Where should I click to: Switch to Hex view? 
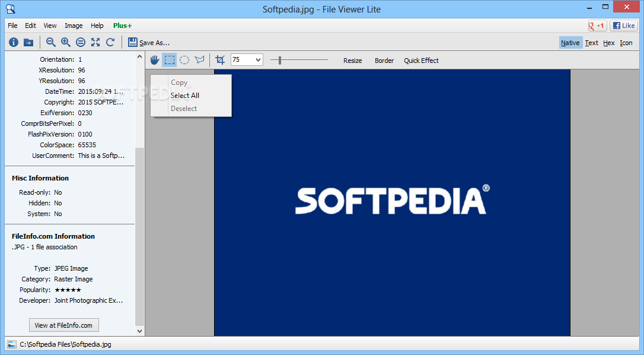(608, 43)
